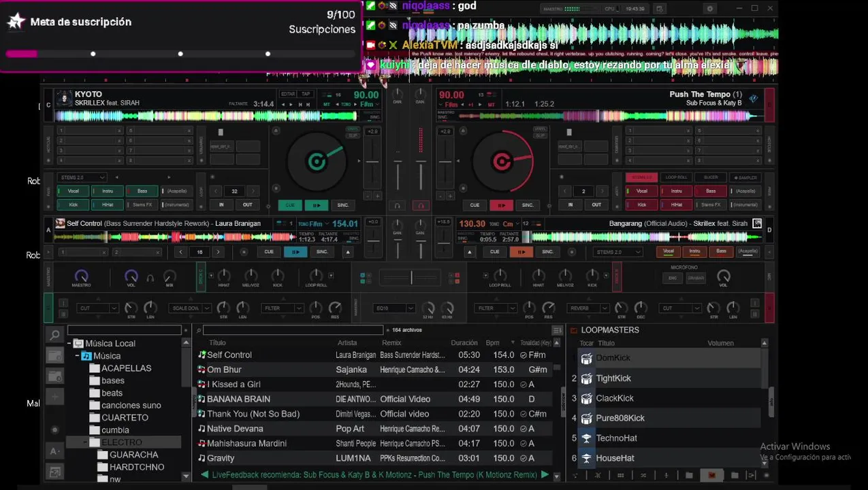
Task: Open the KYOTO track cover art
Action: [64, 99]
